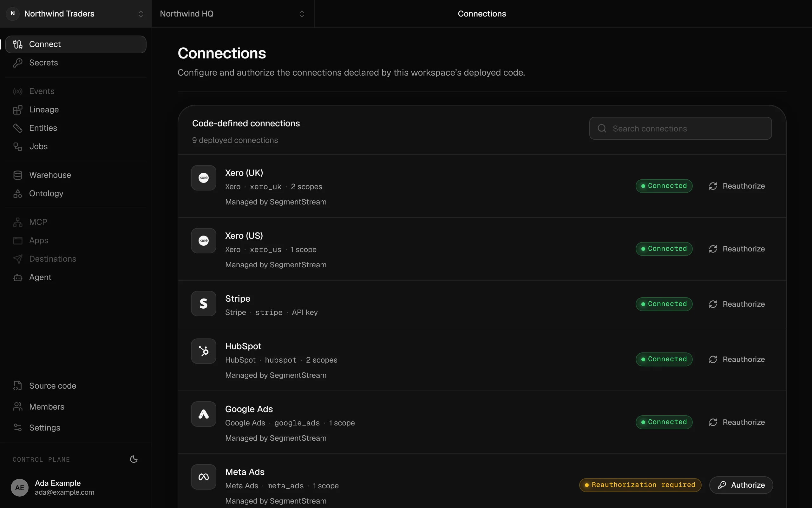Click the '9 deployed connections' text
Screen dimensions: 812x508
[x=235, y=140]
